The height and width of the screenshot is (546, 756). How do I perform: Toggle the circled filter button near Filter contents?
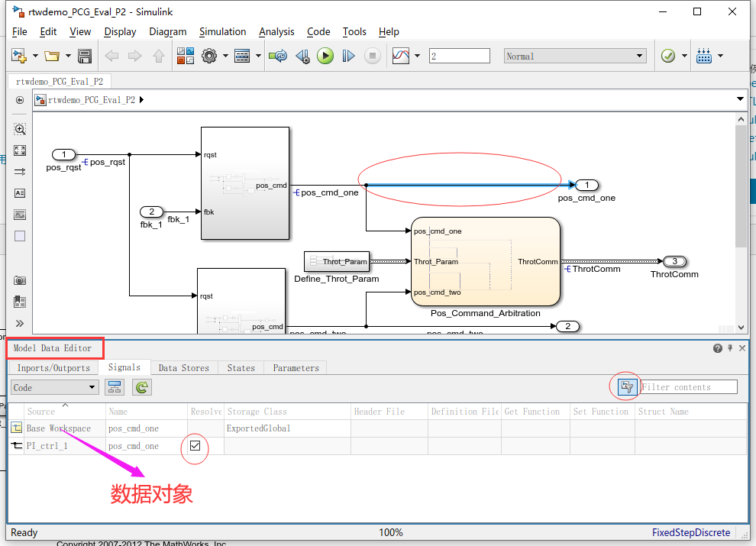pos(625,387)
